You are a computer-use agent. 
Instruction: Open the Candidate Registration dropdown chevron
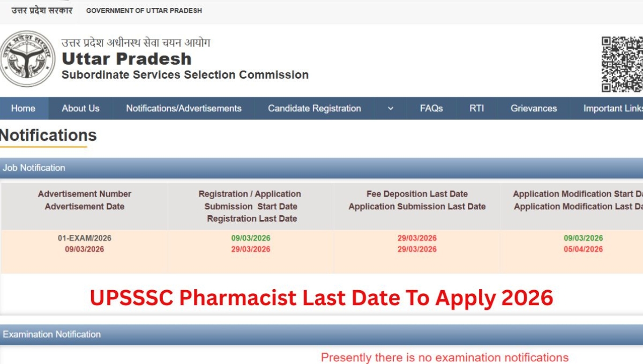(x=390, y=108)
